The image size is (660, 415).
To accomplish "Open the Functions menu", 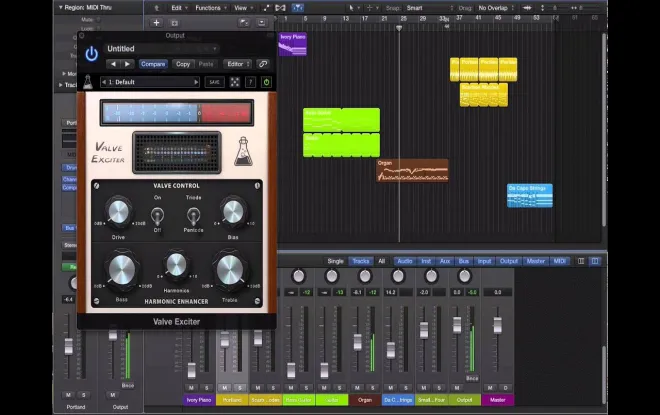I will pos(210,8).
